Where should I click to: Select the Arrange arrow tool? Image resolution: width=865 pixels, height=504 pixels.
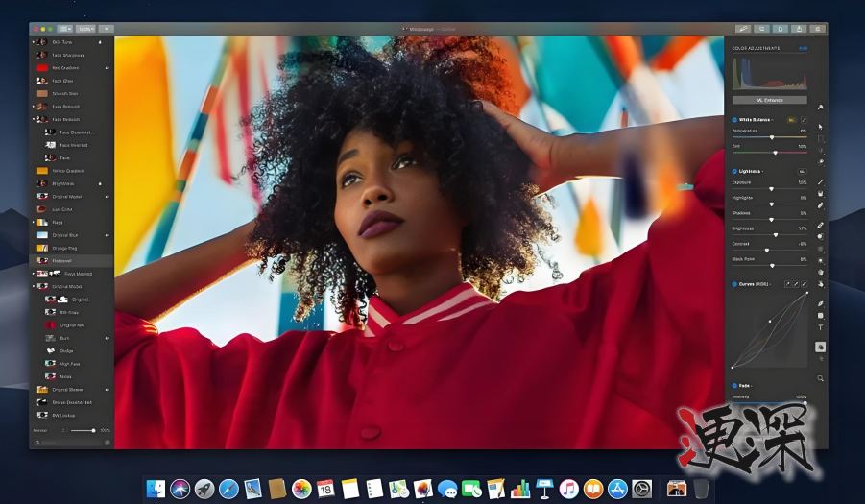821,126
